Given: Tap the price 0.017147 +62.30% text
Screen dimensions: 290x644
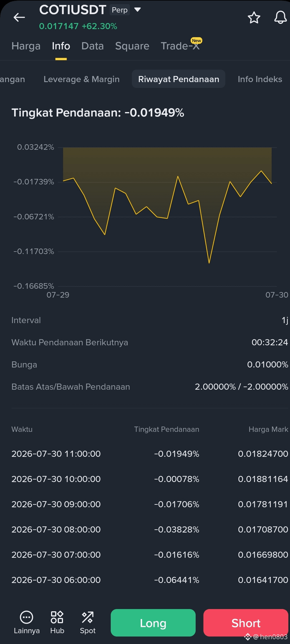Looking at the screenshot, I should 78,26.
